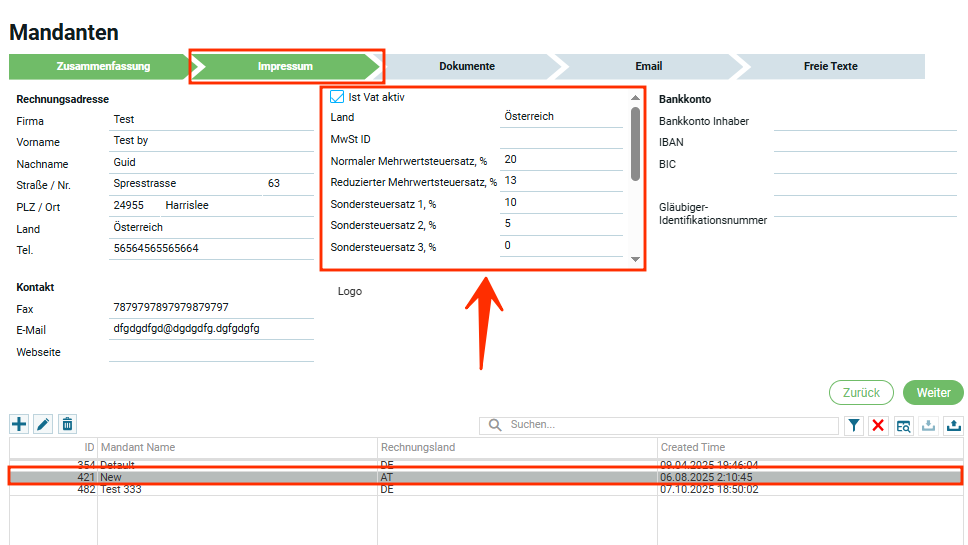Click the delete trash icon
968x545 pixels.
(67, 424)
